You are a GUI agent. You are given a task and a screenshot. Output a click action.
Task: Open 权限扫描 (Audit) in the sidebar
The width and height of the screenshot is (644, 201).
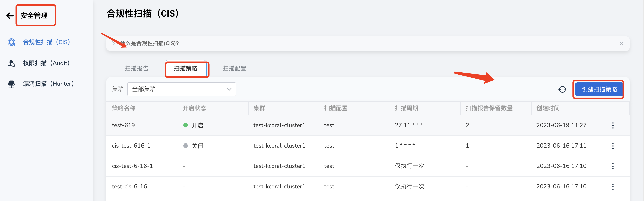coord(46,63)
